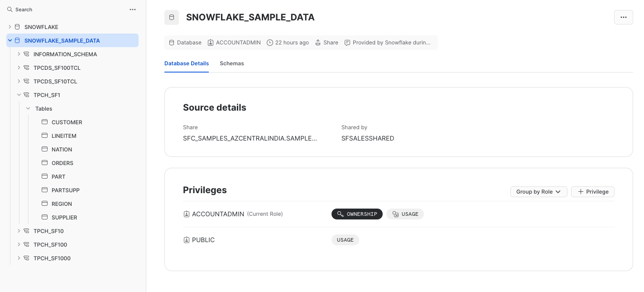Click the TPCH_SF100 schema icon
This screenshot has width=644, height=292.
point(26,244)
